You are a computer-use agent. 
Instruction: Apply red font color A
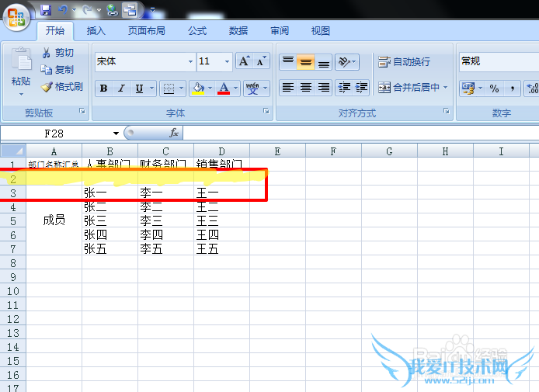[224, 88]
